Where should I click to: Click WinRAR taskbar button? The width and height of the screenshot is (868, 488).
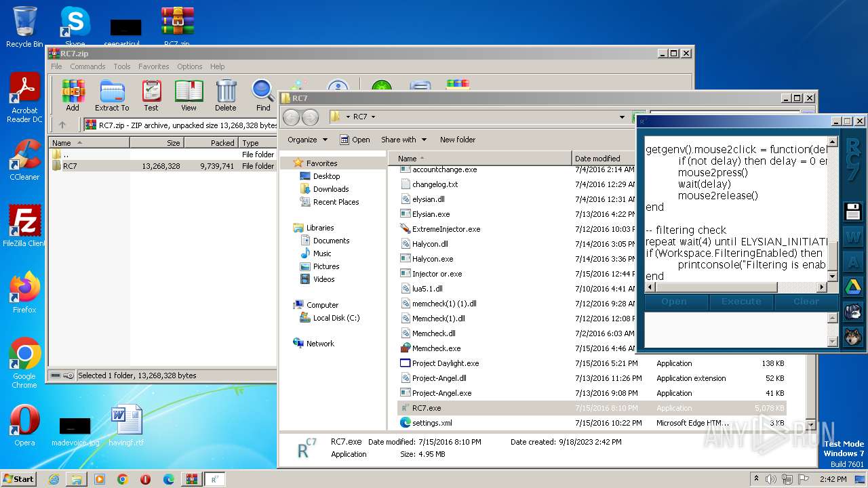tap(192, 479)
